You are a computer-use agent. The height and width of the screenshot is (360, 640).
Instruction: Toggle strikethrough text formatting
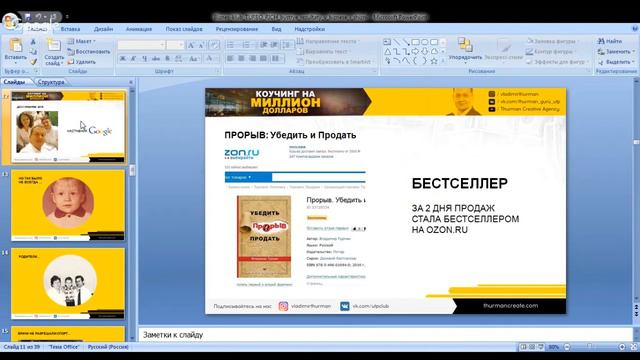click(x=156, y=59)
